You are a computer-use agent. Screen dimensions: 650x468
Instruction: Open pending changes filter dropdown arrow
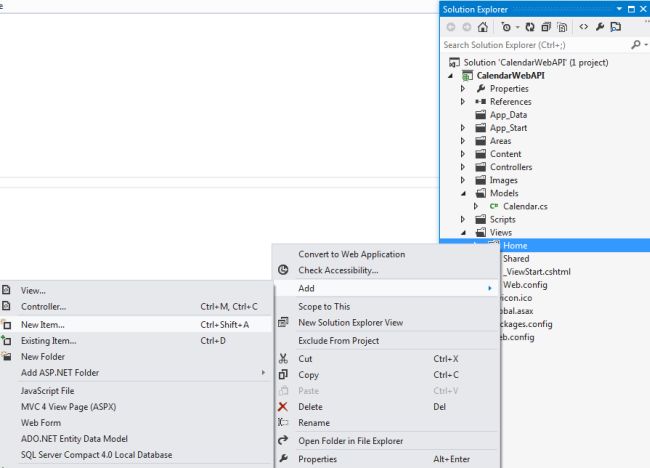click(x=517, y=28)
